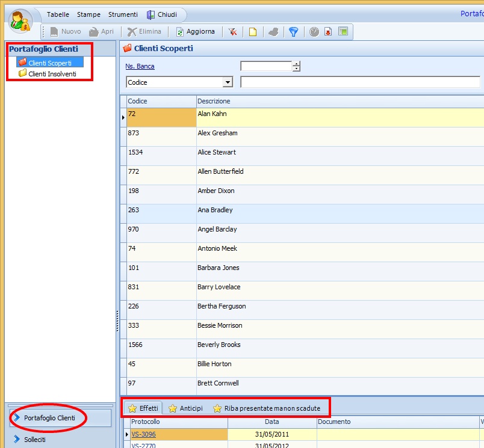Increment the Ns. Banca spinner value
This screenshot has width=484, height=448.
point(296,64)
